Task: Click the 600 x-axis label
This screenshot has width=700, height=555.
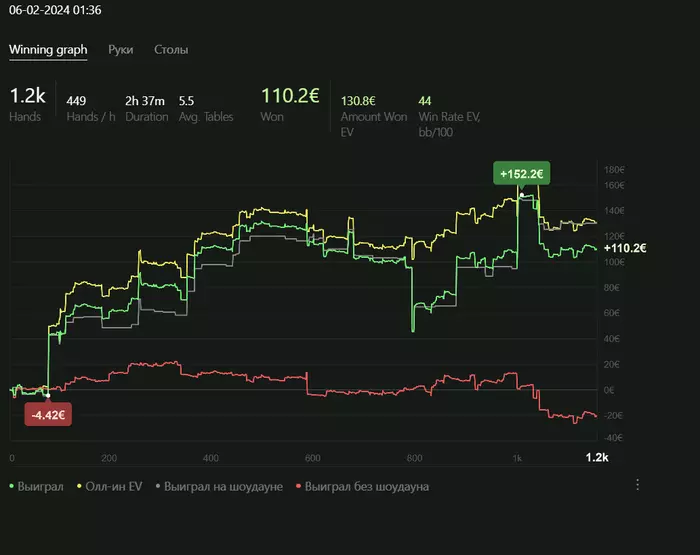Action: coord(312,458)
